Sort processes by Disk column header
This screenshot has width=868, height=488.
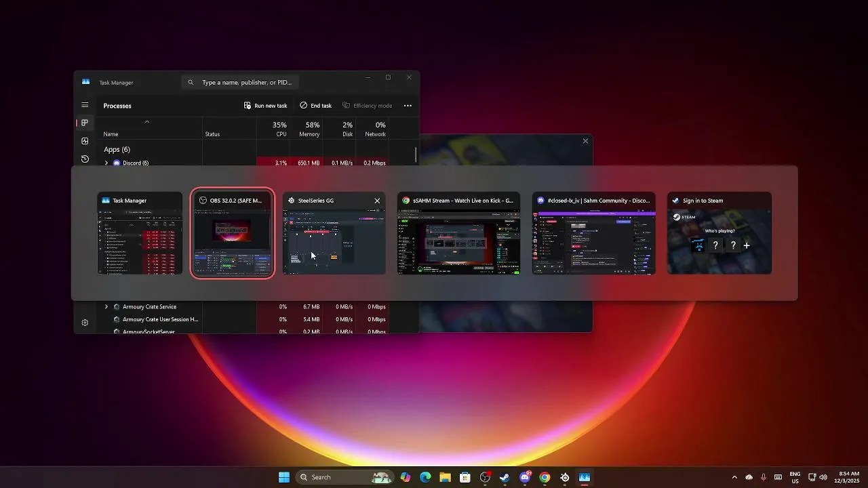click(x=340, y=128)
